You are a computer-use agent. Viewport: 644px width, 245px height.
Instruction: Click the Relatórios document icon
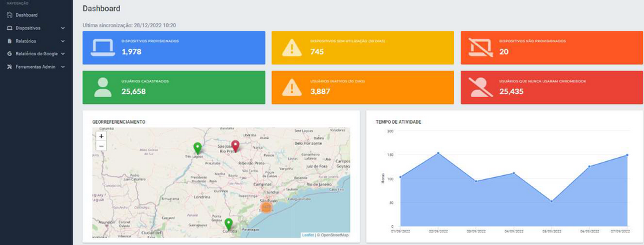(x=10, y=41)
